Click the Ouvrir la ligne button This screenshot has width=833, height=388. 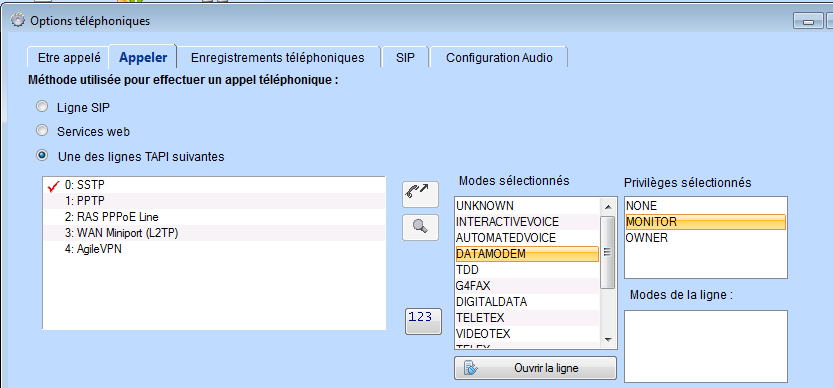click(x=535, y=368)
